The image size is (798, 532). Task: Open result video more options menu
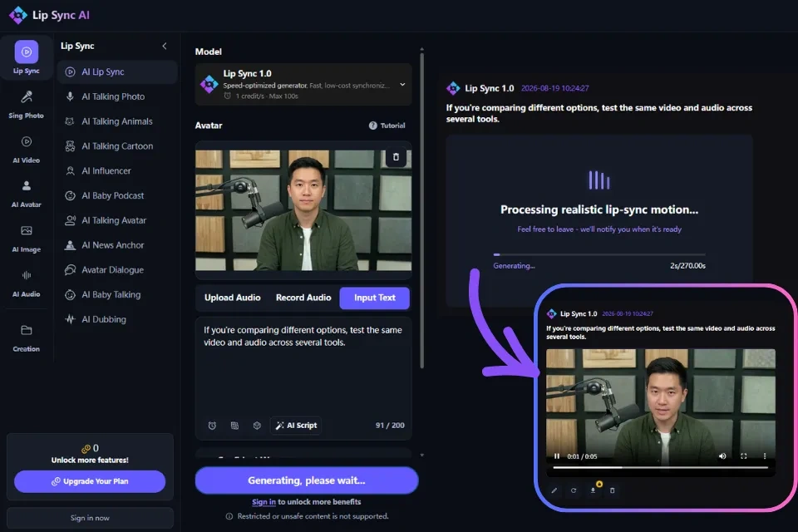(765, 456)
